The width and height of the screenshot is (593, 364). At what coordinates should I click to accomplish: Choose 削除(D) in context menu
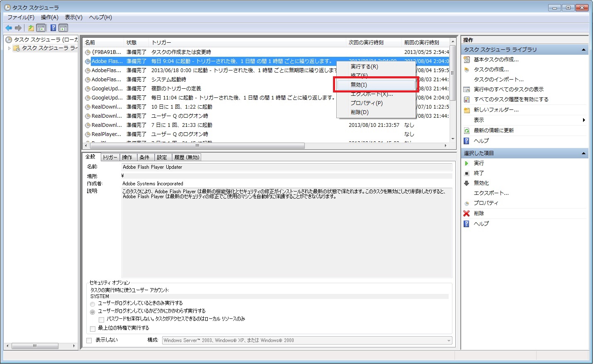(x=377, y=112)
